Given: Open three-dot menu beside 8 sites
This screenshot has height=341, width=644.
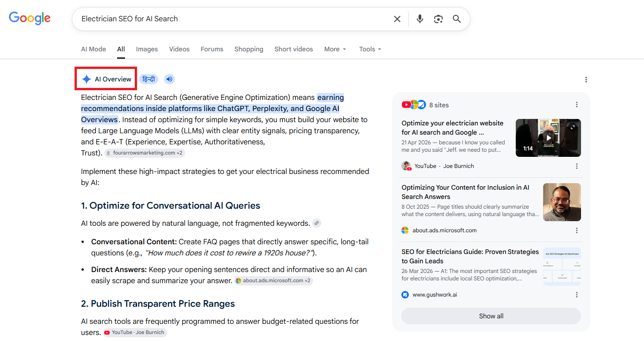Looking at the screenshot, I should pos(577,105).
